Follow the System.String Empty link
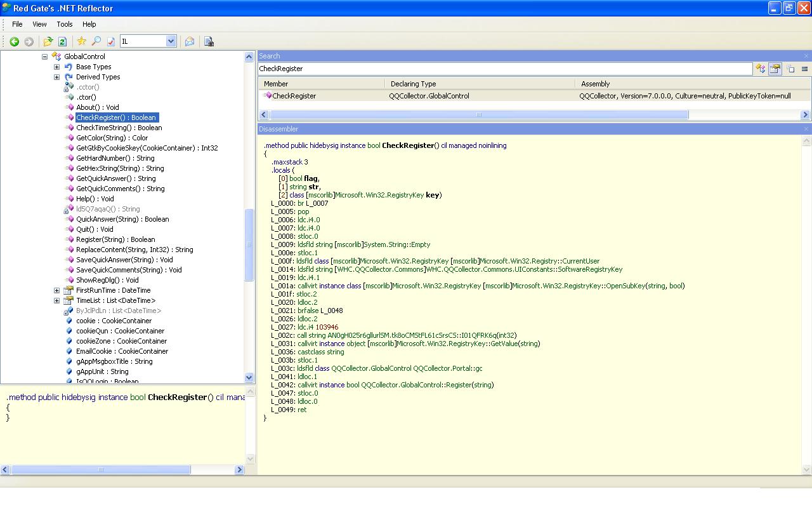This screenshot has width=812, height=508. (x=420, y=244)
